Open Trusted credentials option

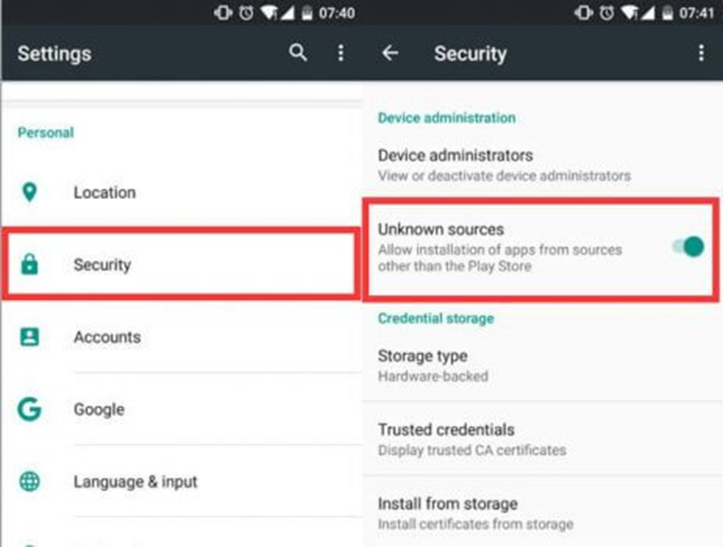[x=542, y=439]
